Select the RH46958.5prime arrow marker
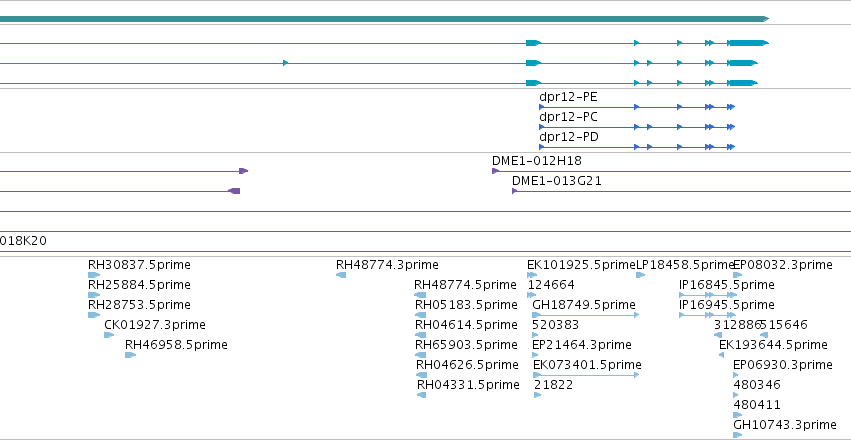Screen dimensions: 851x440 pos(130,355)
